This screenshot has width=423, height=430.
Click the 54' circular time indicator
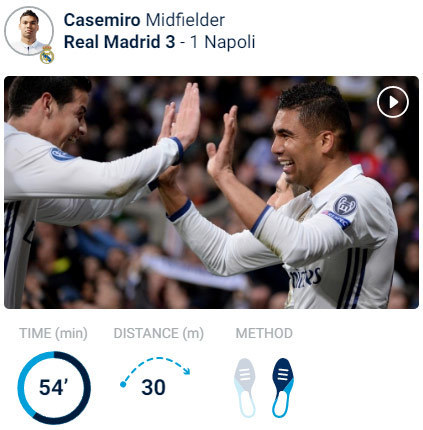(54, 388)
